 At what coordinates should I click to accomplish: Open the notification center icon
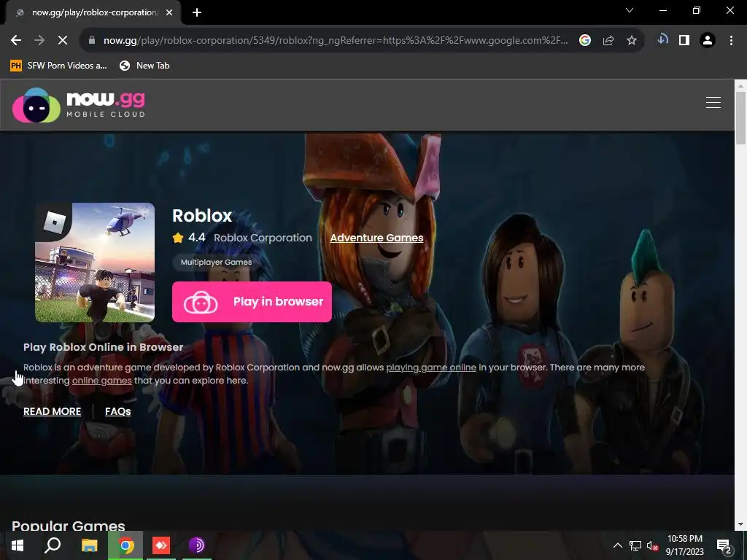point(724,545)
